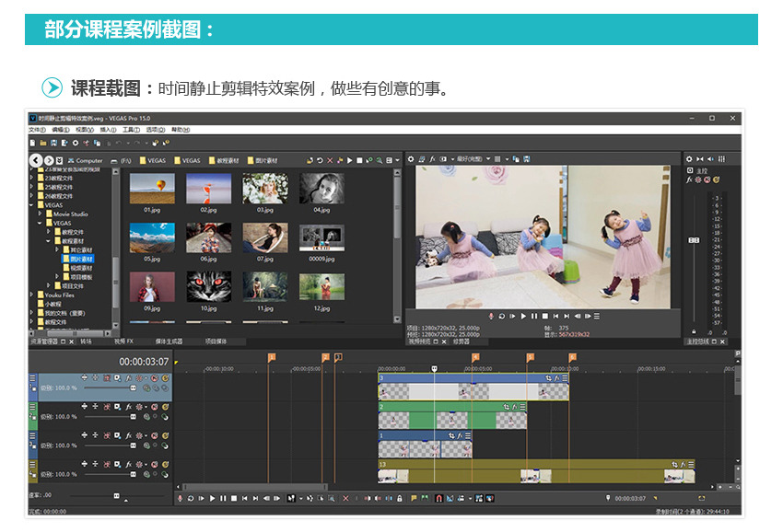Expand the Youku Files folder
This screenshot has width=783, height=532.
(32, 295)
